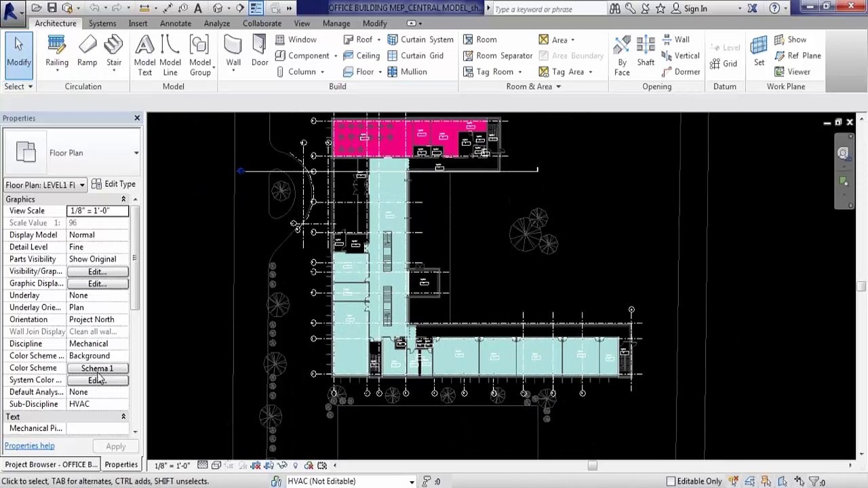Select the Wall tool in Build panel
Image resolution: width=868 pixels, height=488 pixels.
coord(233,54)
